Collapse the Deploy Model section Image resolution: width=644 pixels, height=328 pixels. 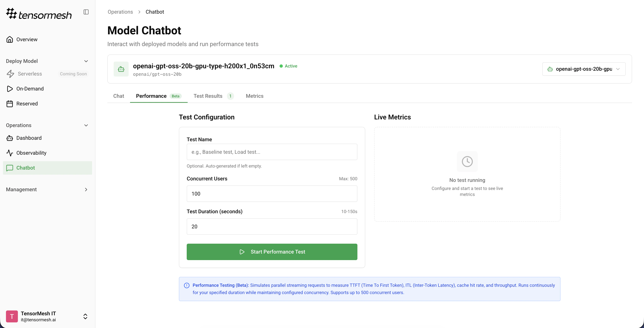tap(86, 61)
